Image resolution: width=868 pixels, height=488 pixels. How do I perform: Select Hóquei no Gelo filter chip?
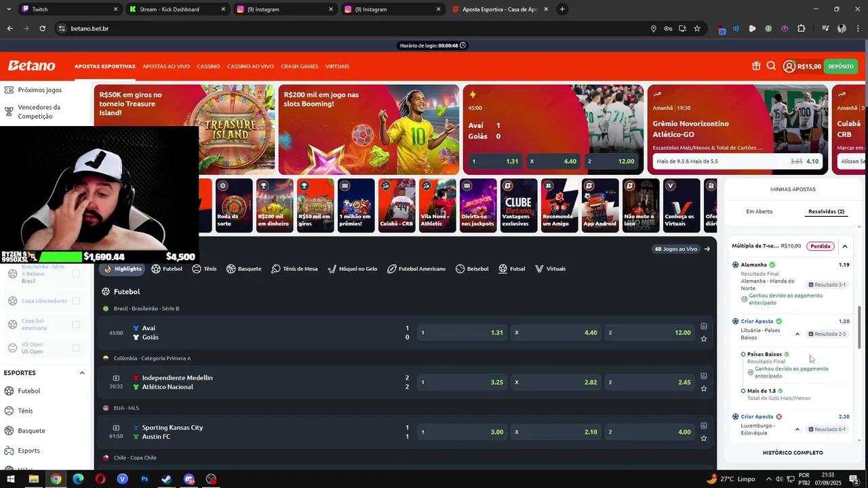353,269
